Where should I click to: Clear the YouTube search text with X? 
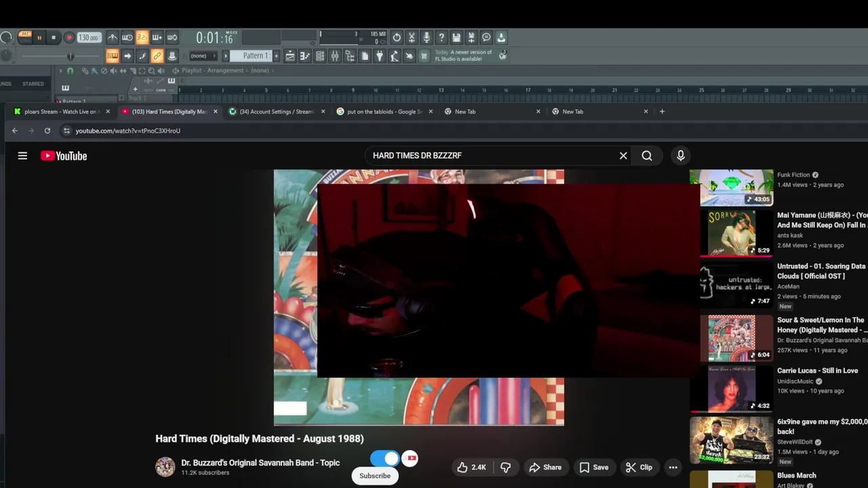(x=623, y=156)
